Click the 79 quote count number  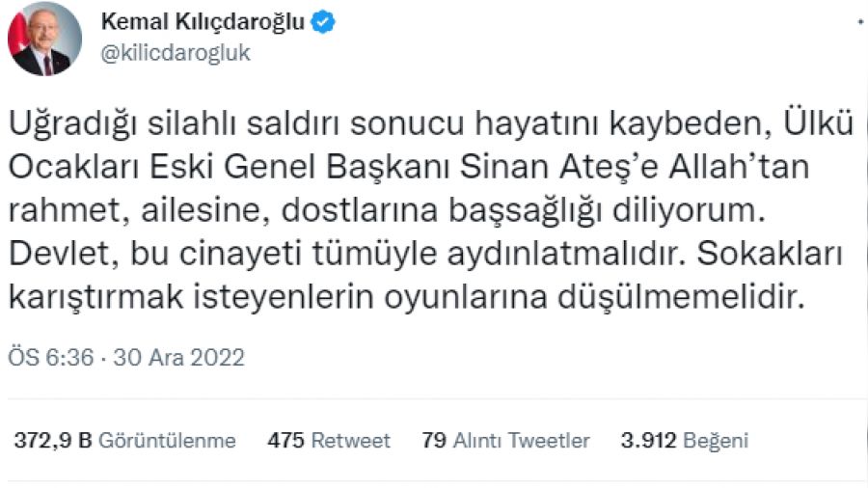pos(433,441)
